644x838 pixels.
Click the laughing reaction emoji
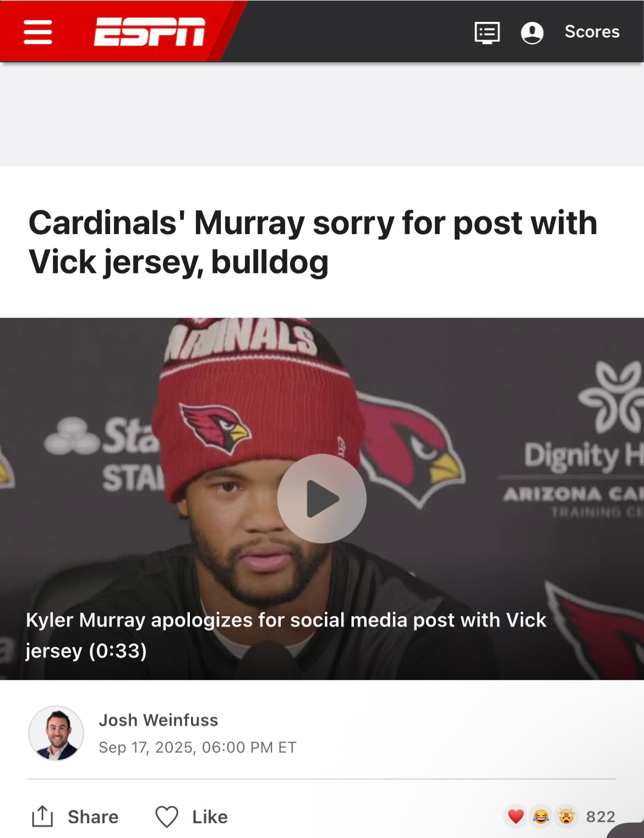point(541,817)
